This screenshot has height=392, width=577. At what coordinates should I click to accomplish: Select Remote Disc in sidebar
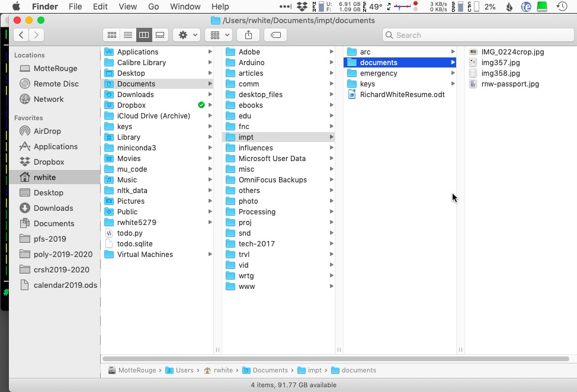56,83
